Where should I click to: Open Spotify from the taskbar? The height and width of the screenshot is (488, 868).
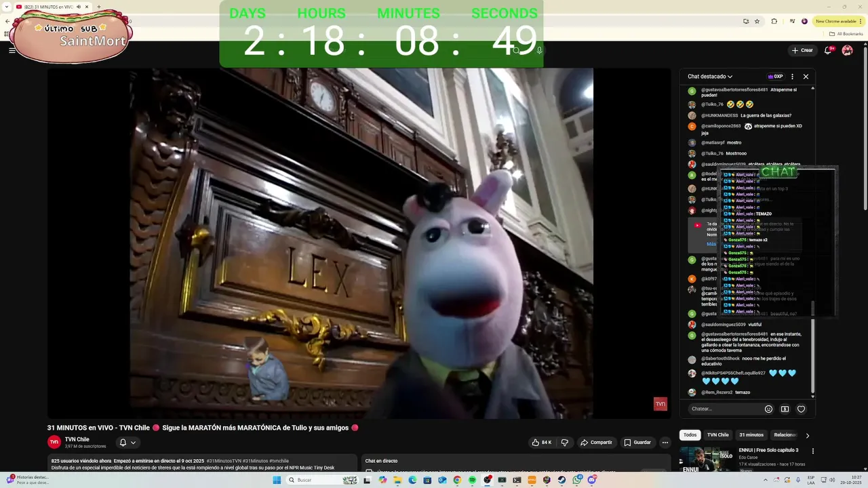click(x=473, y=480)
